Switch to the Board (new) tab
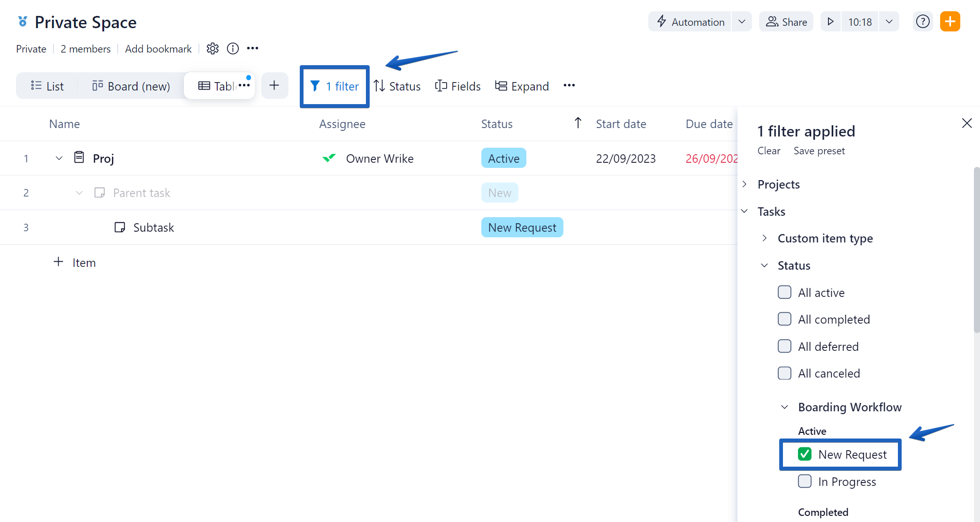This screenshot has width=980, height=522. 131,86
